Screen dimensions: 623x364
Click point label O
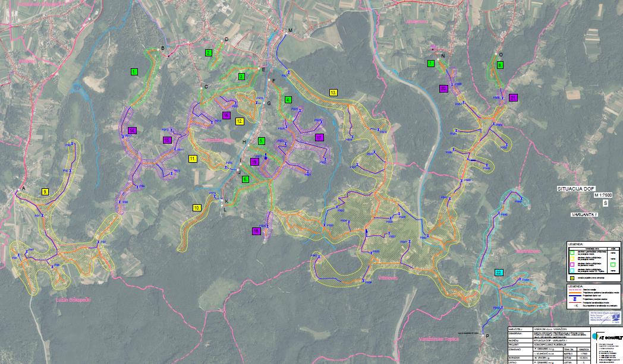501,55
